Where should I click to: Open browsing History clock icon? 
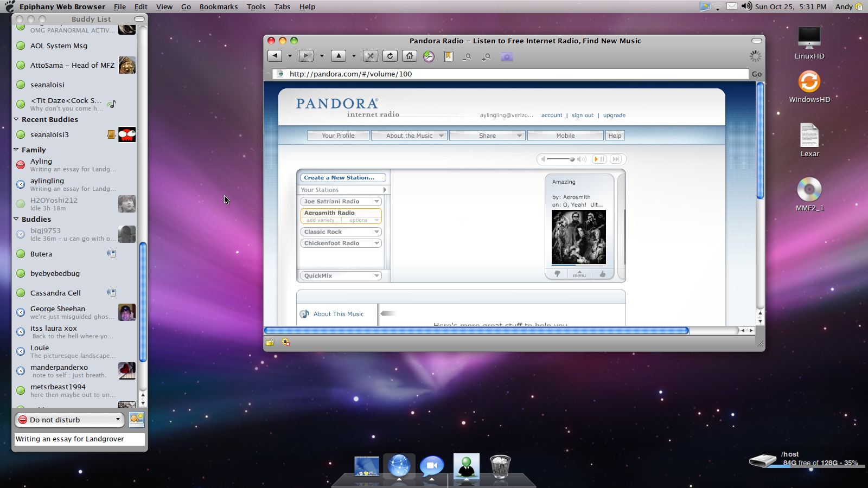[x=429, y=56]
